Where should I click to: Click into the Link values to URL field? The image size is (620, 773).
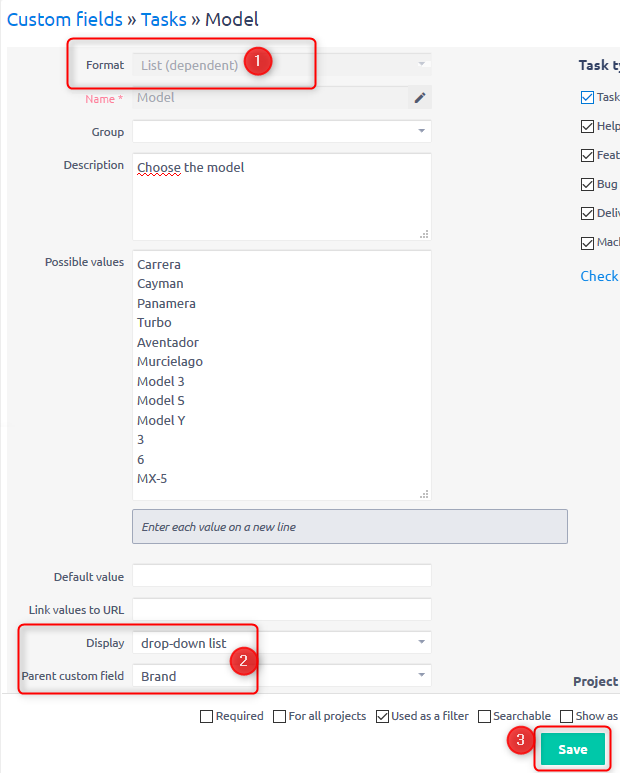coord(282,609)
